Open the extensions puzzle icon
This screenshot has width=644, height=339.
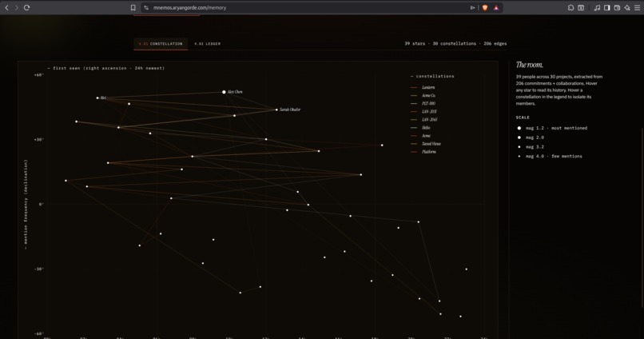pyautogui.click(x=571, y=7)
